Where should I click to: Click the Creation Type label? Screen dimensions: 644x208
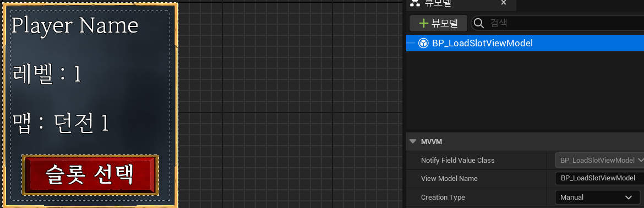pos(443,198)
